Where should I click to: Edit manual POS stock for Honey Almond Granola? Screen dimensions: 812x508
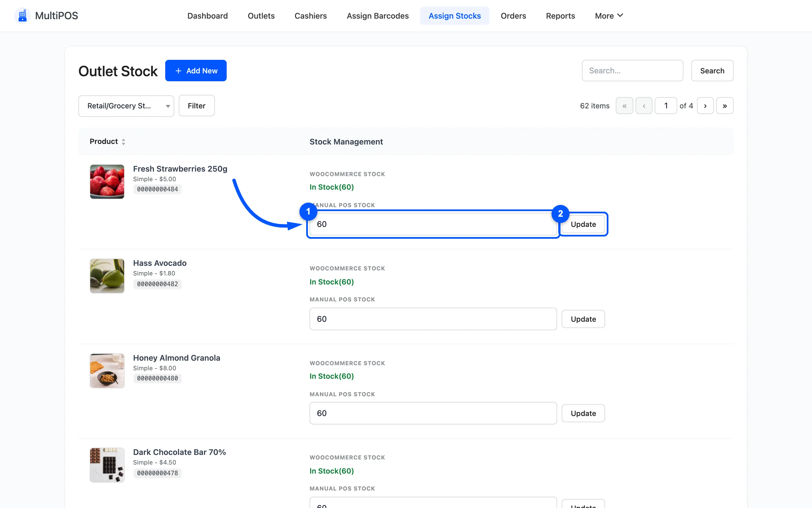[x=433, y=413]
